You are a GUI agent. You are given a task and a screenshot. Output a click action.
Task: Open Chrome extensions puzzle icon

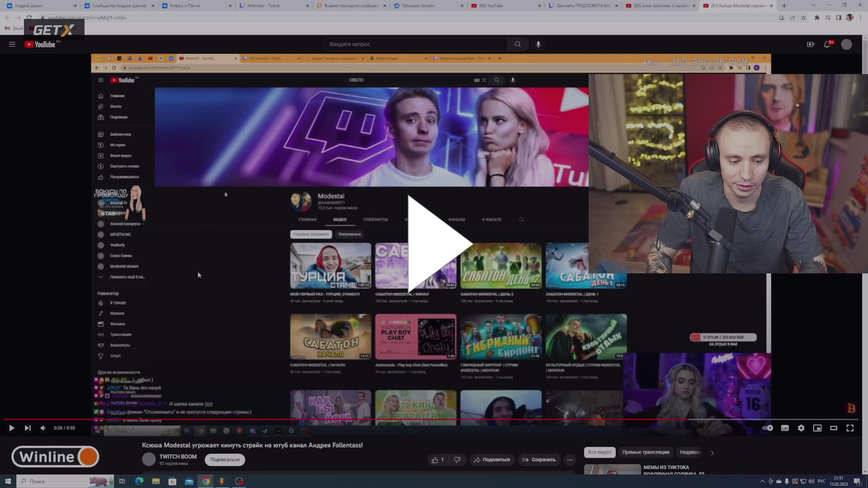point(817,18)
